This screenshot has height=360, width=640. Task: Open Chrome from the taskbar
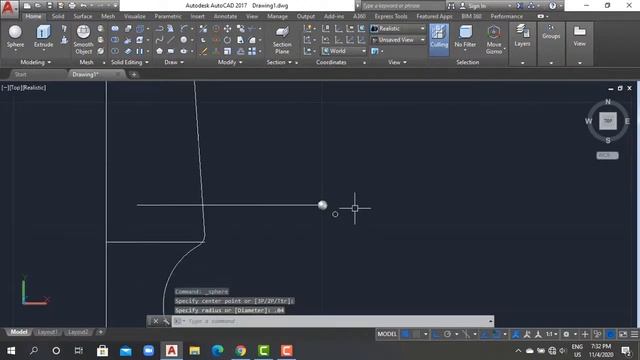coord(241,351)
